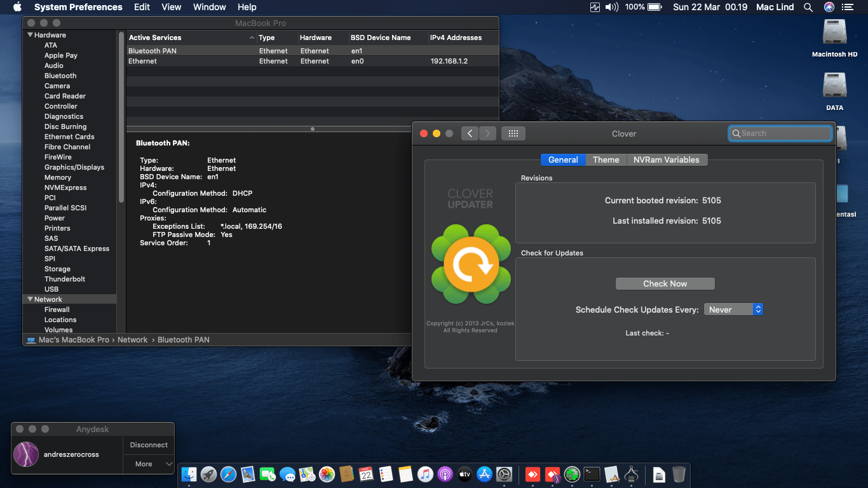868x488 pixels.
Task: Click the Clover Search field
Action: 780,133
